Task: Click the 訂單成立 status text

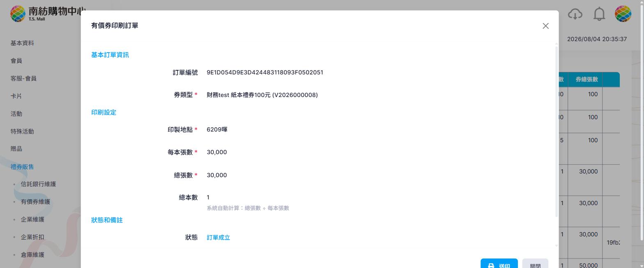Action: (218, 238)
